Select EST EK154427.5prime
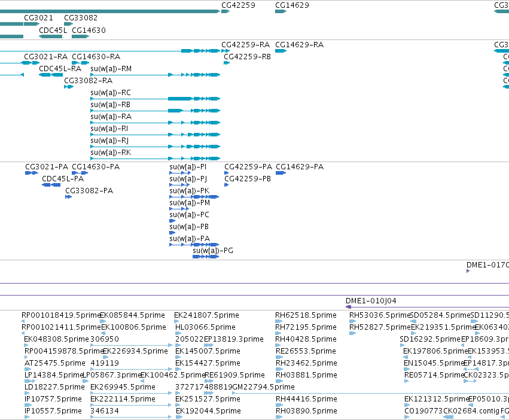The height and width of the screenshot is (420, 509). point(208,363)
